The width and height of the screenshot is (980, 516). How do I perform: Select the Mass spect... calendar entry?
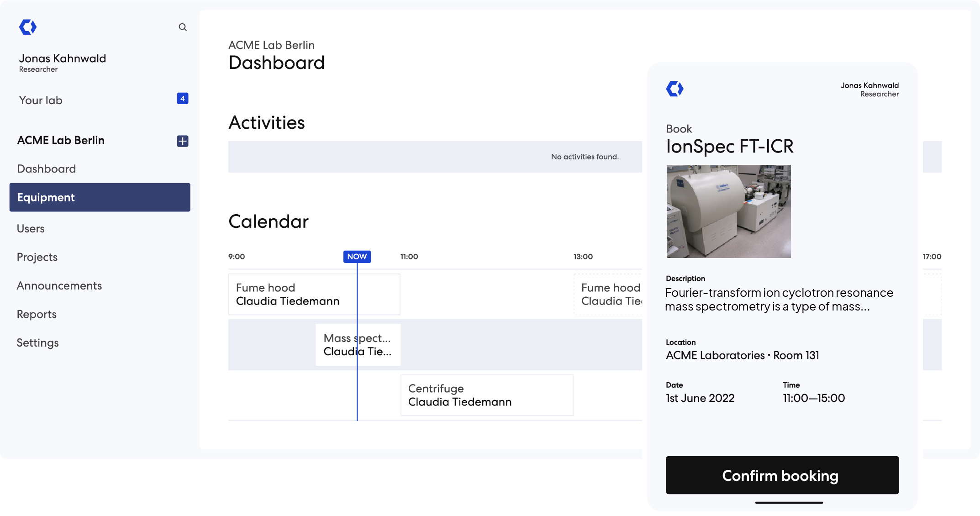(358, 345)
